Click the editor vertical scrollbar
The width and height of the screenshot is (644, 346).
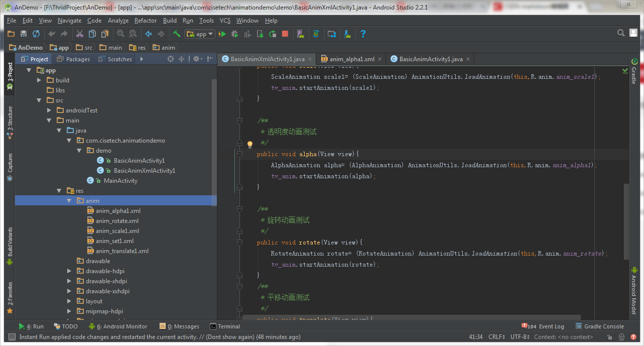tap(625, 221)
